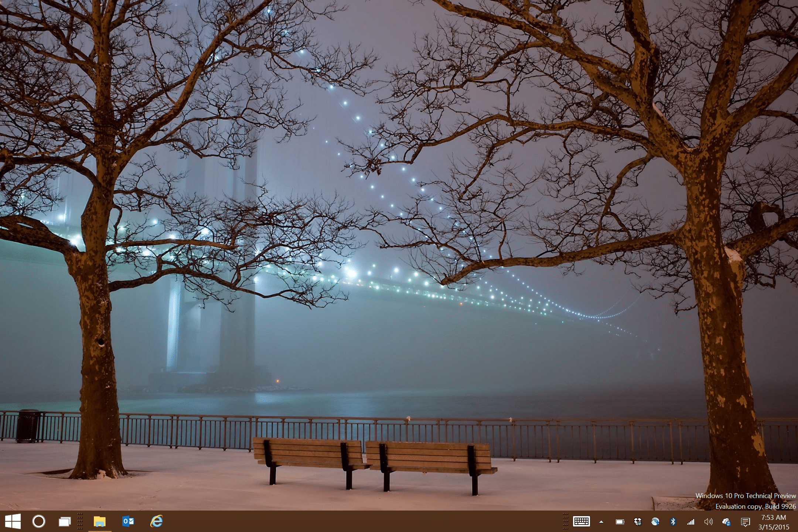Open the volume speaker icon
This screenshot has height=532, width=798.
pyautogui.click(x=708, y=522)
